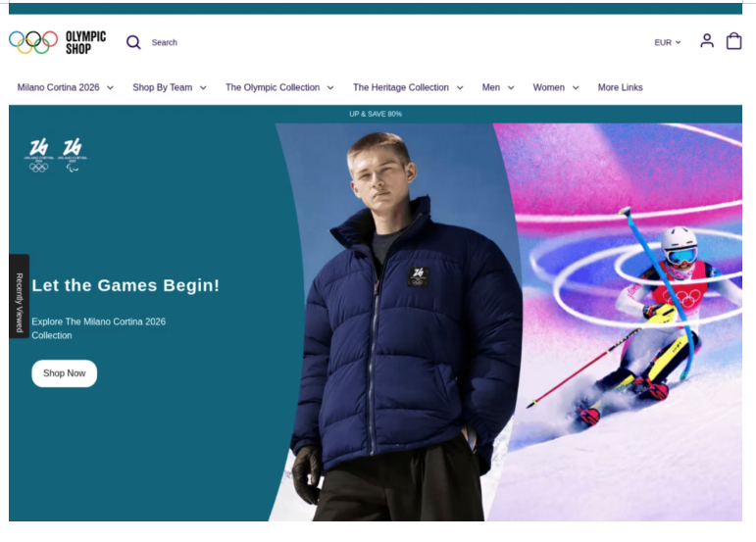Screen dimensions: 756x542
Task: Open the EUR currency dropdown
Action: (668, 42)
